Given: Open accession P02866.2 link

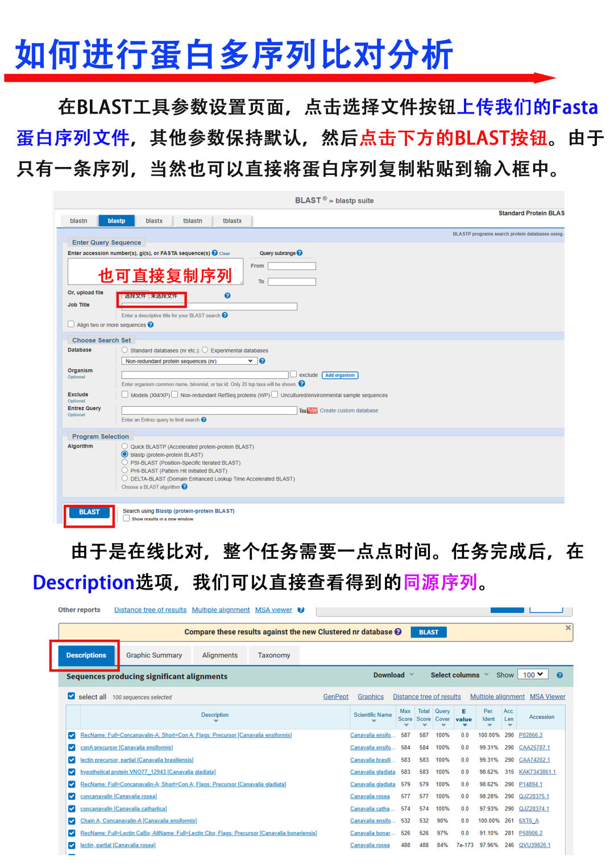Looking at the screenshot, I should 530,735.
